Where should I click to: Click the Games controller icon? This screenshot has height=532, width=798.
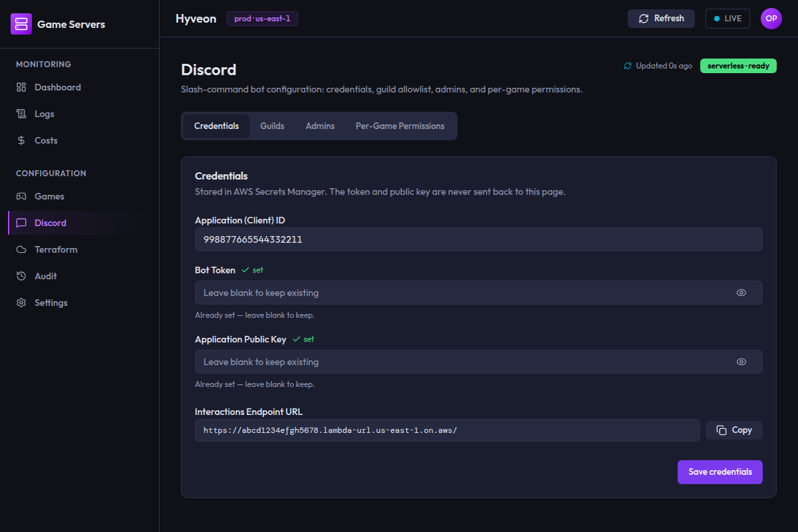coord(21,196)
